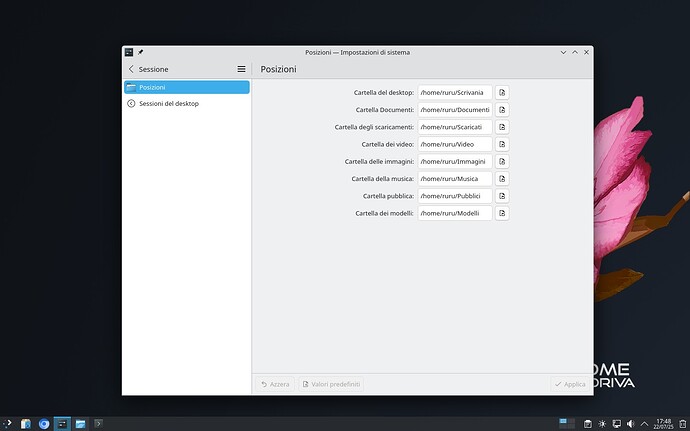Click the Applica button
This screenshot has width=690, height=431.
(570, 384)
